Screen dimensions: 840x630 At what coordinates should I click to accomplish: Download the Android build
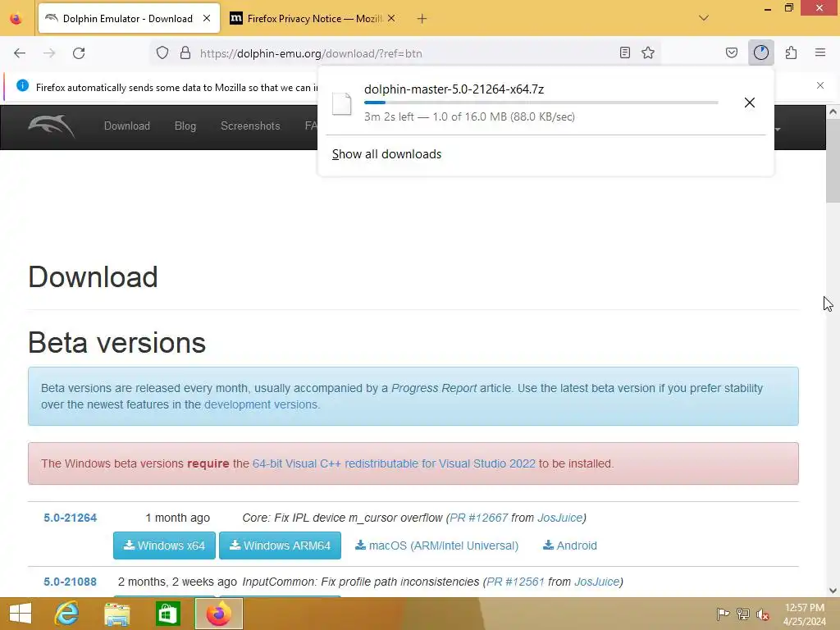570,546
